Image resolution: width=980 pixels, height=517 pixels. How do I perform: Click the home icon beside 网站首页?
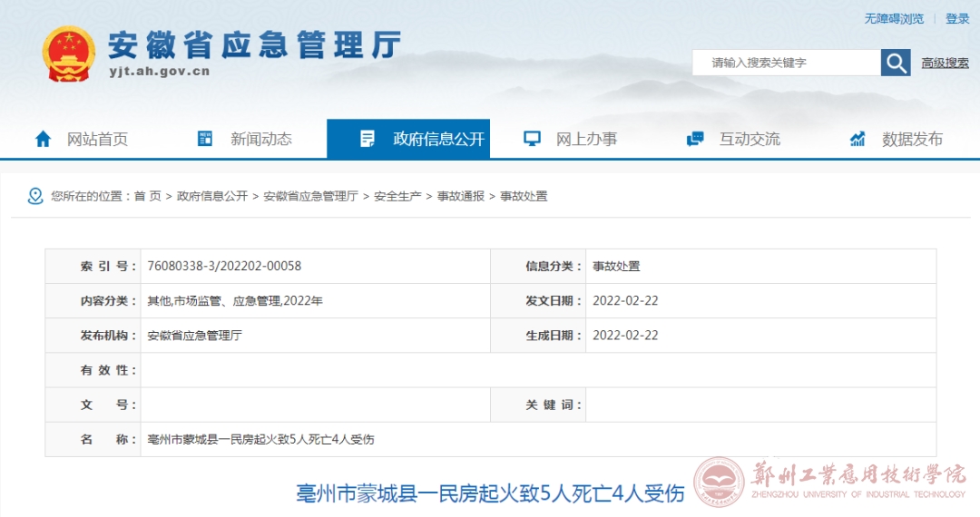tap(43, 139)
